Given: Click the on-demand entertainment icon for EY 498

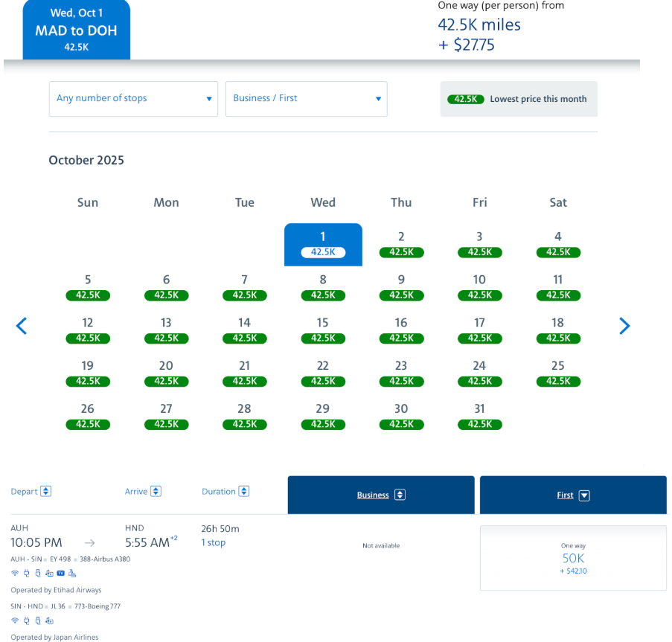Looking at the screenshot, I should point(49,573).
